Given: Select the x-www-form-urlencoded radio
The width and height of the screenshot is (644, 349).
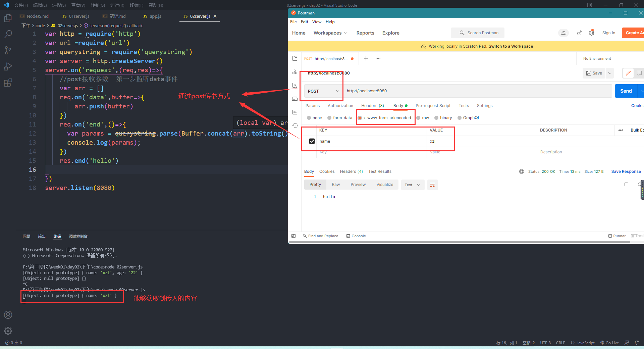Looking at the screenshot, I should click(360, 118).
